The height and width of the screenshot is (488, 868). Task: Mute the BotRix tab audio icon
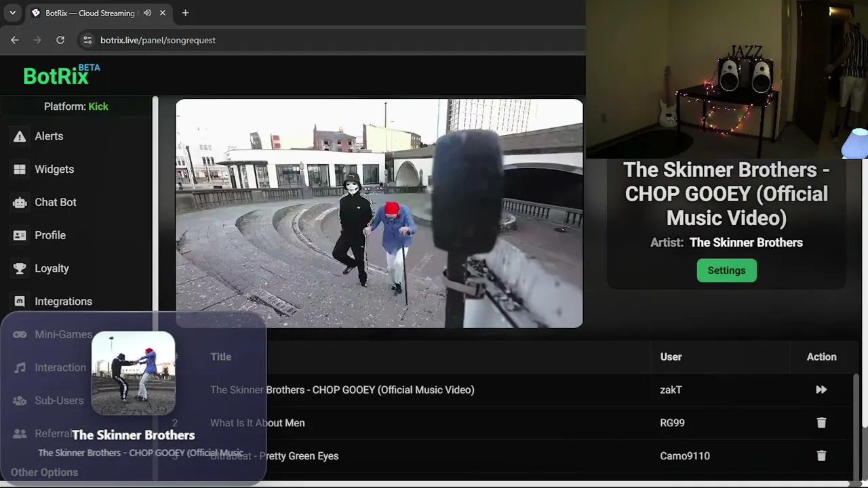tap(147, 13)
